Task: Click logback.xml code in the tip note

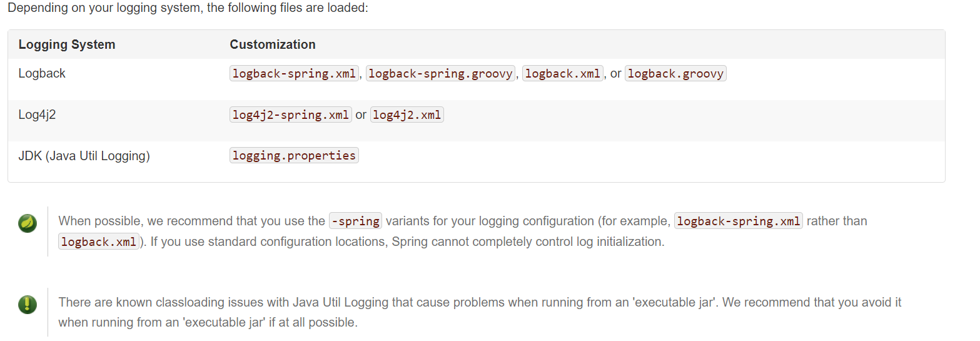Action: click(99, 242)
